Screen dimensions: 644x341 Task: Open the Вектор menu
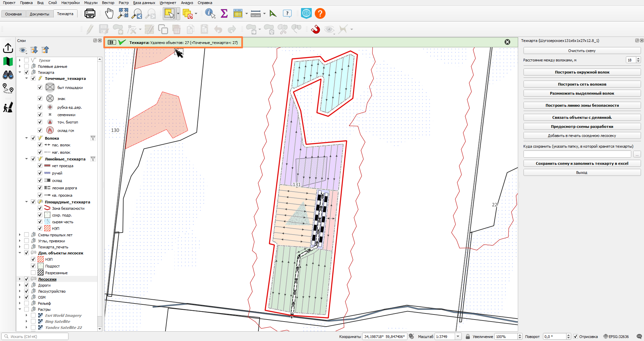[x=108, y=3]
